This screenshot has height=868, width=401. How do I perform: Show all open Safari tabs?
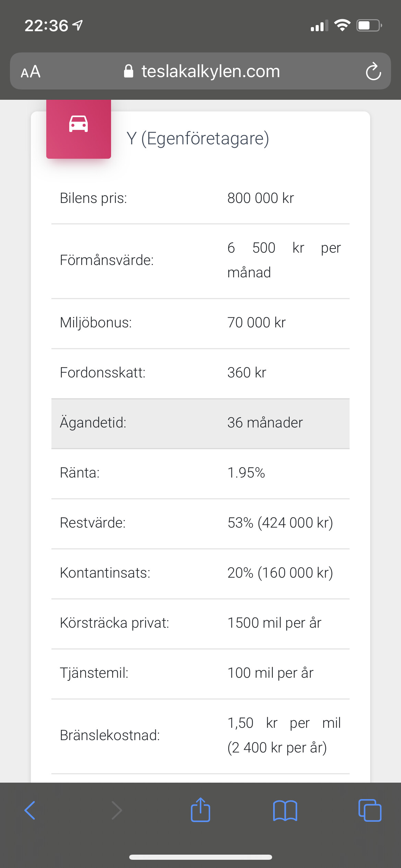pyautogui.click(x=369, y=810)
